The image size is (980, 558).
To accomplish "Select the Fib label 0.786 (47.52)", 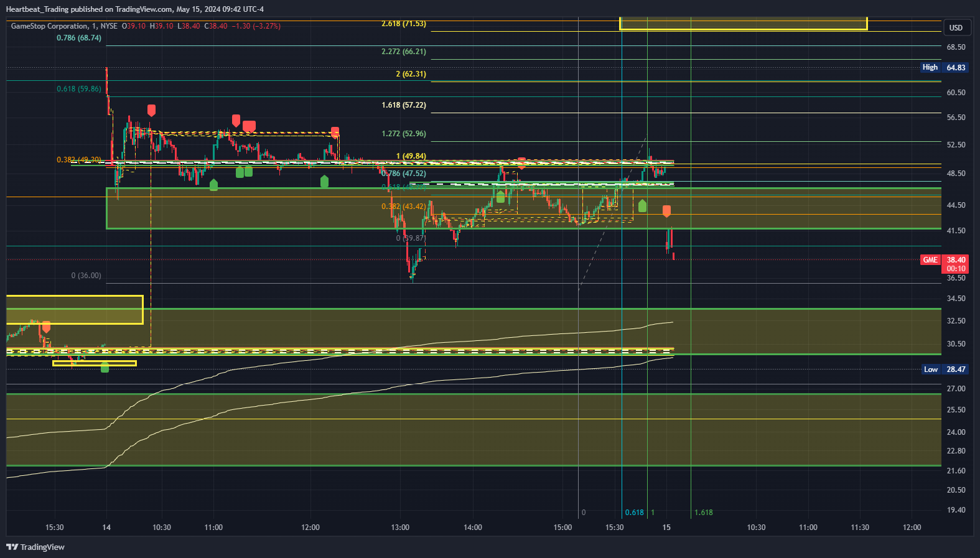I will [x=404, y=174].
